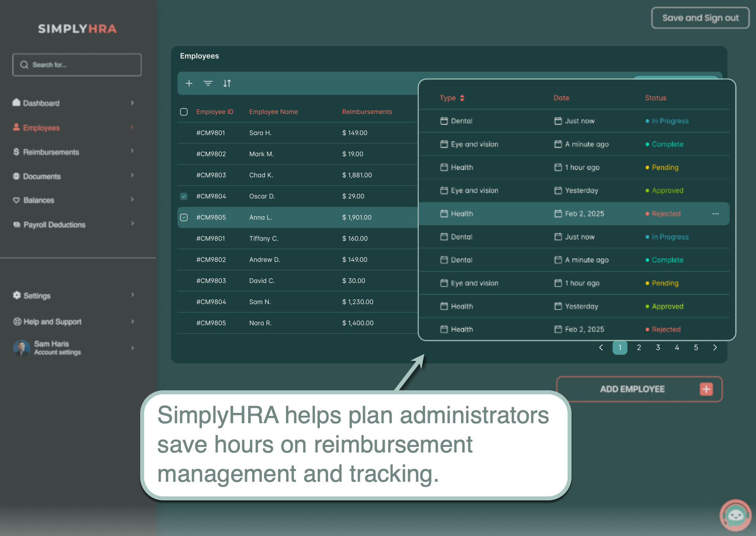Click the plus icon in the Employees toolbar

189,83
